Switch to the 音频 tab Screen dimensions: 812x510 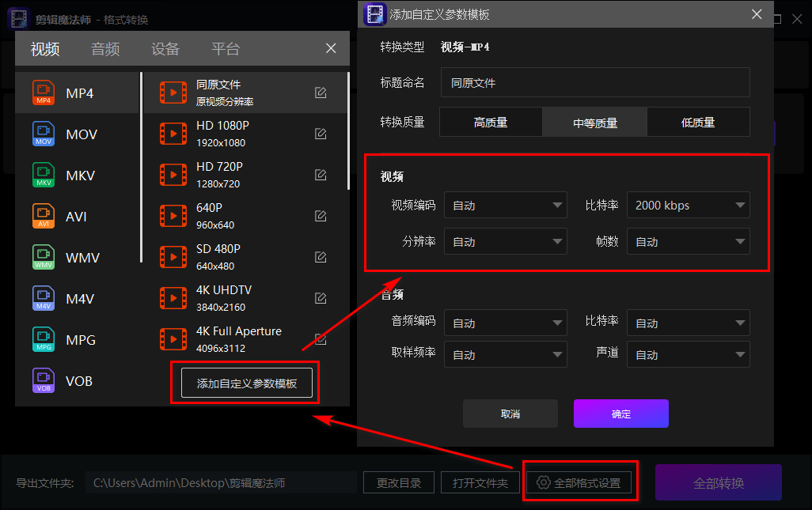(x=105, y=48)
